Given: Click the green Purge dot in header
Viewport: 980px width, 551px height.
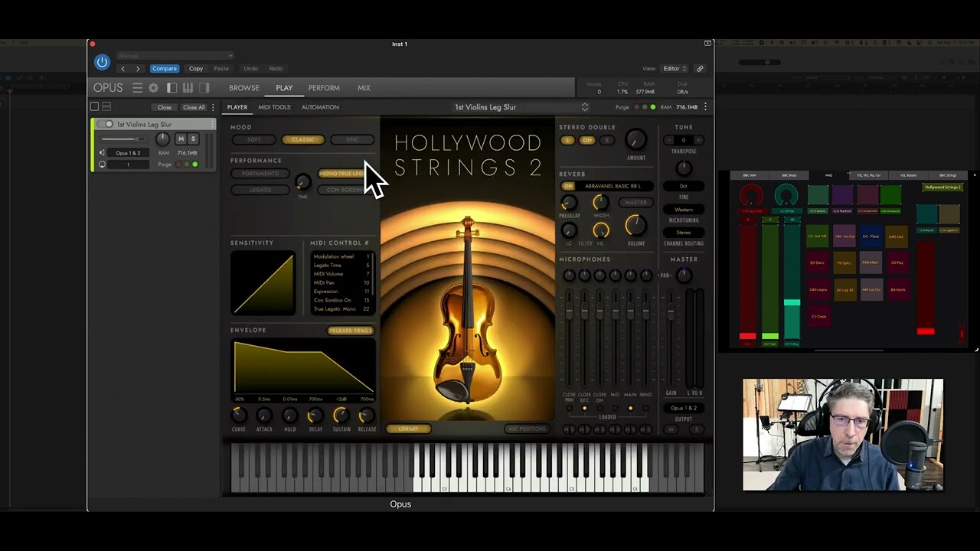Looking at the screenshot, I should coord(652,107).
